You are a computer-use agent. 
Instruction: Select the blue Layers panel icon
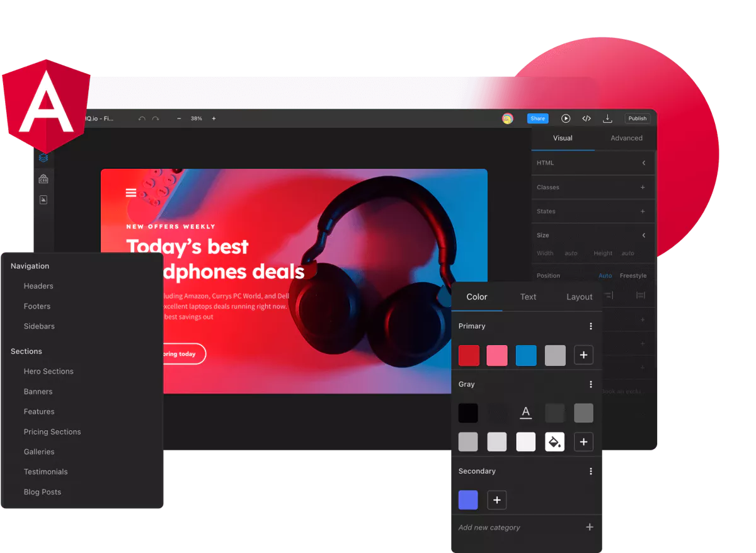(x=43, y=157)
